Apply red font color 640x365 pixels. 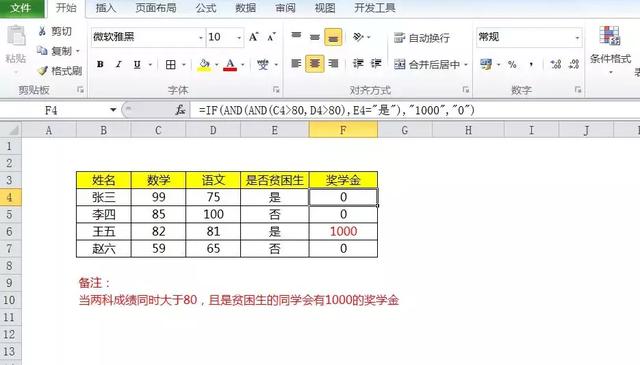point(230,64)
